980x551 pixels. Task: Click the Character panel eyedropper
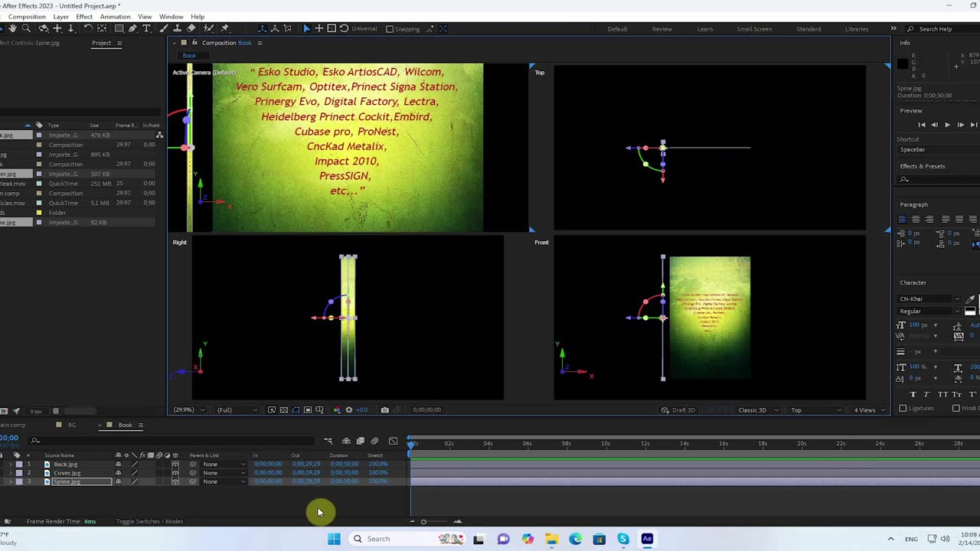coord(971,298)
